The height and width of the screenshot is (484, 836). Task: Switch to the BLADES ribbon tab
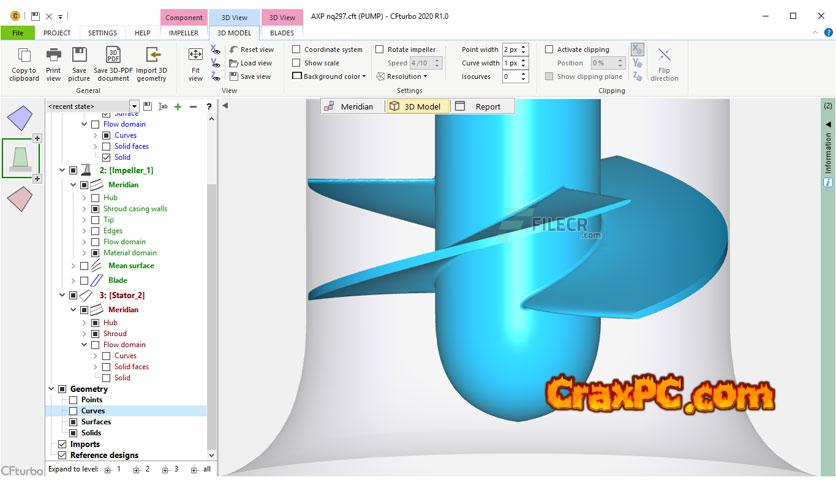282,33
